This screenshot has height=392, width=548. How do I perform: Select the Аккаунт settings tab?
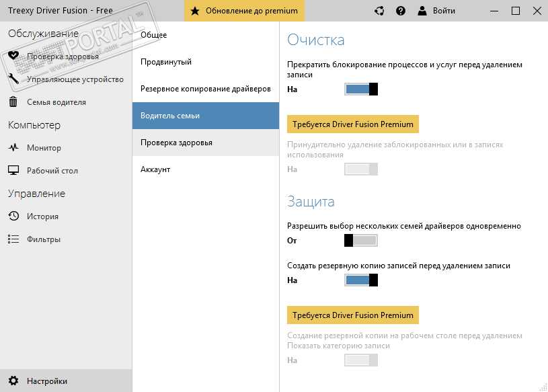(155, 169)
